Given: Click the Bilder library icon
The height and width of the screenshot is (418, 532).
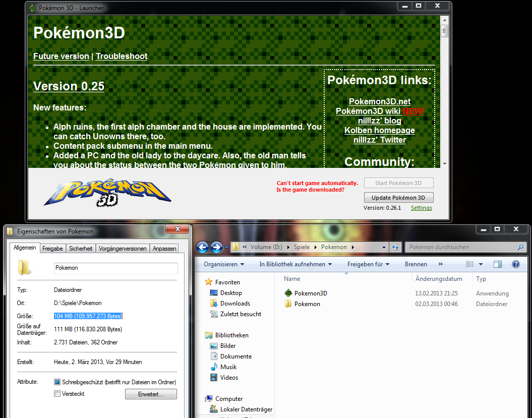Looking at the screenshot, I should coord(214,346).
